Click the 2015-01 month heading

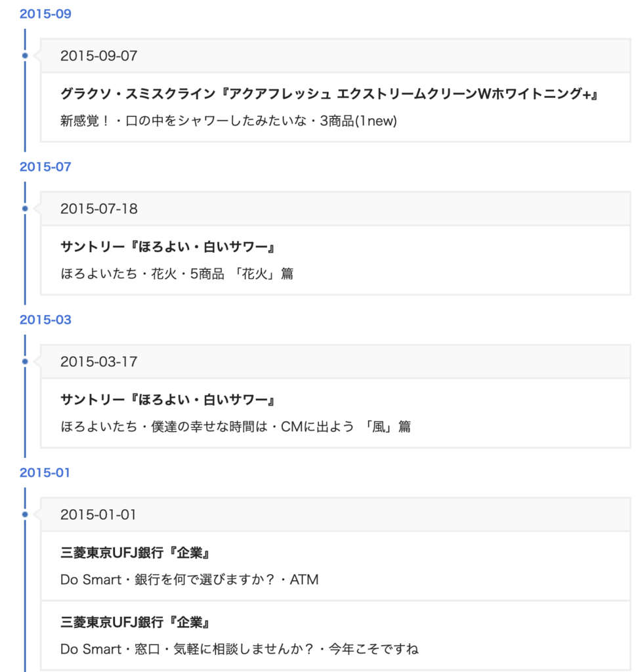[x=45, y=472]
